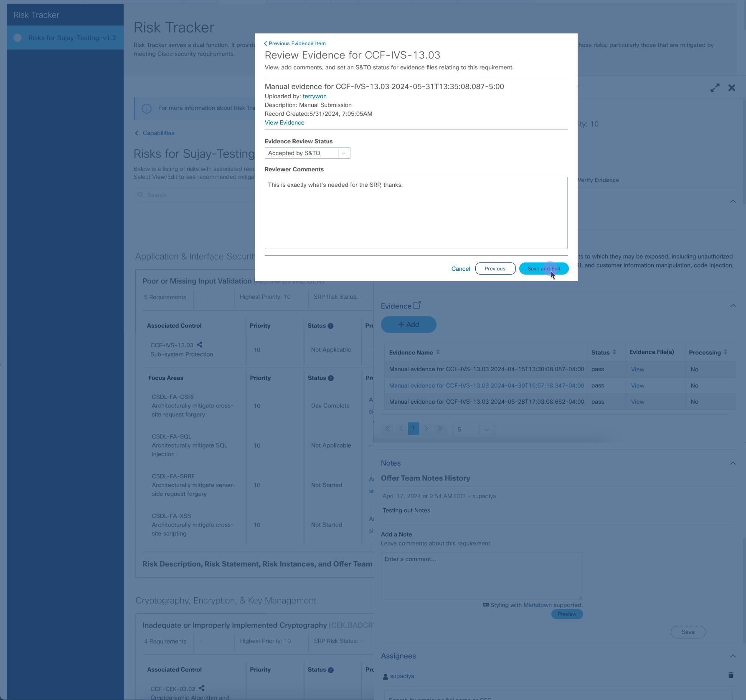
Task: Open the rows-per-page dropdown showing 5
Action: 474,429
